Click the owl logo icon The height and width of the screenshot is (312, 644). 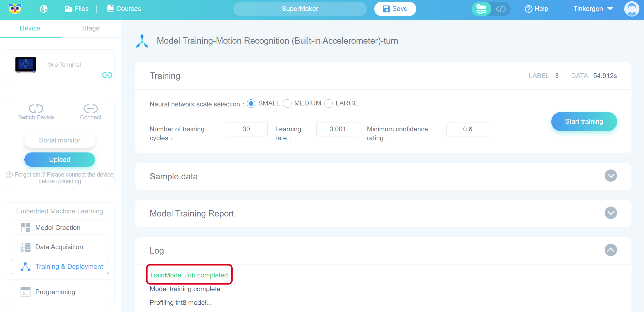click(15, 9)
